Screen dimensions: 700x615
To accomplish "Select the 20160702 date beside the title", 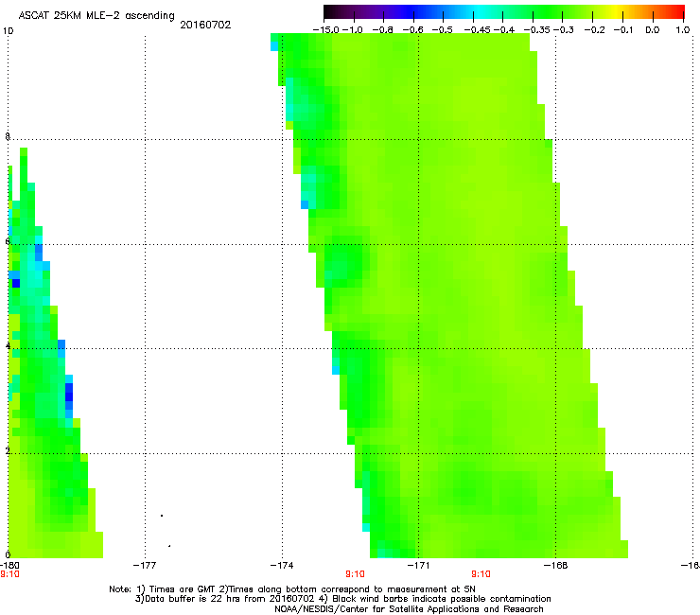I will click(205, 25).
